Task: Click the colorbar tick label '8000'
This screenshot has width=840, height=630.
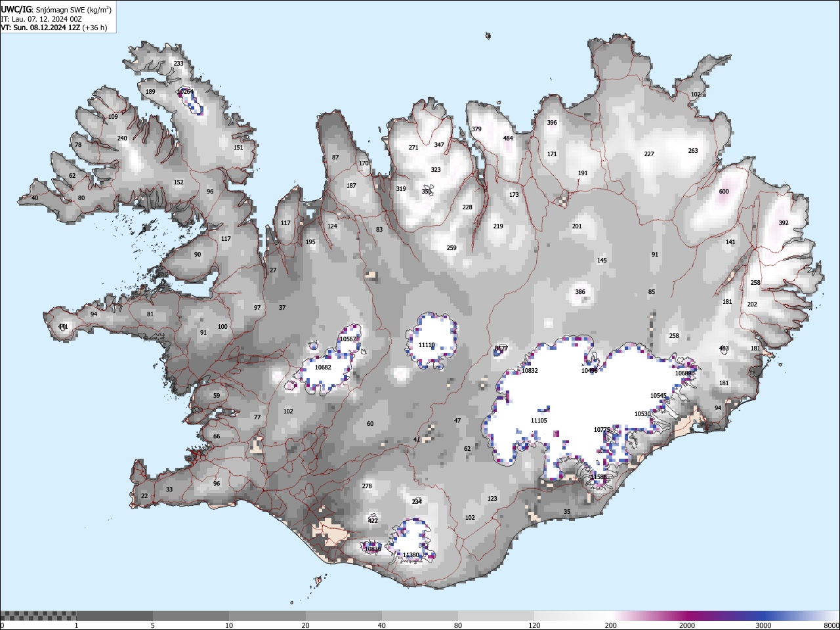Action: tap(831, 625)
